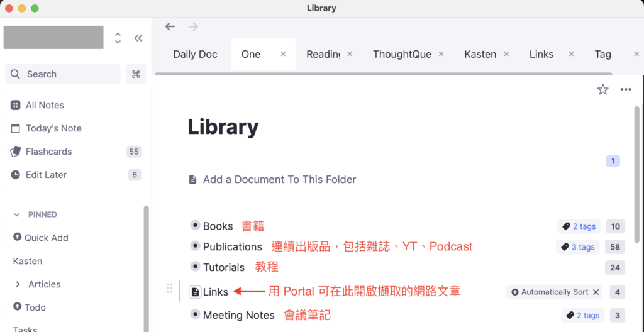Open the 3 tags badge on Publications
The image size is (644, 332).
[578, 247]
